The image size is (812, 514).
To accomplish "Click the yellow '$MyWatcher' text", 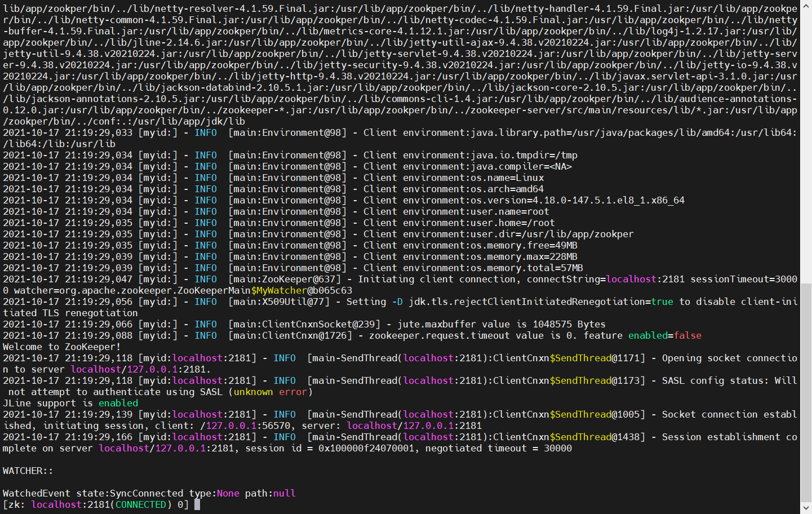I will point(279,290).
